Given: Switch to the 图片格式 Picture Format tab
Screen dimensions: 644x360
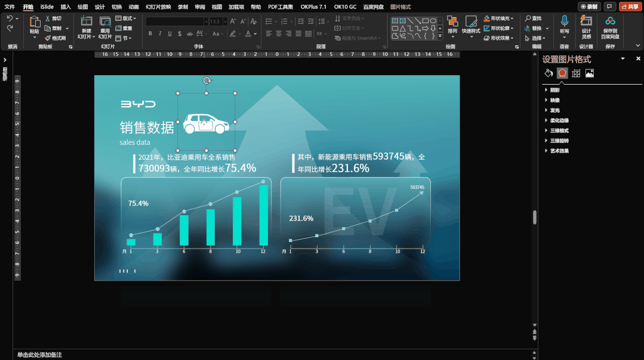Looking at the screenshot, I should pos(400,7).
